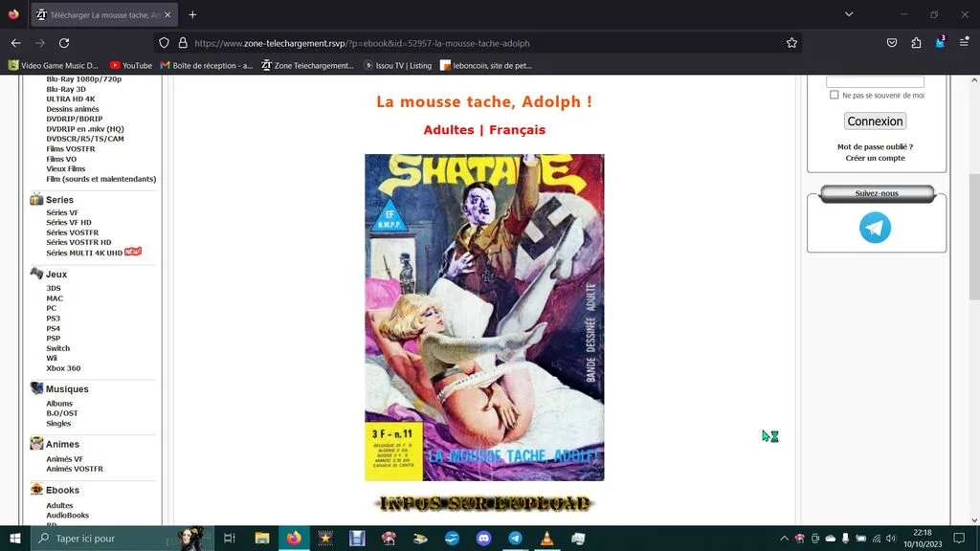Select the Xbox 360 games category

[63, 368]
